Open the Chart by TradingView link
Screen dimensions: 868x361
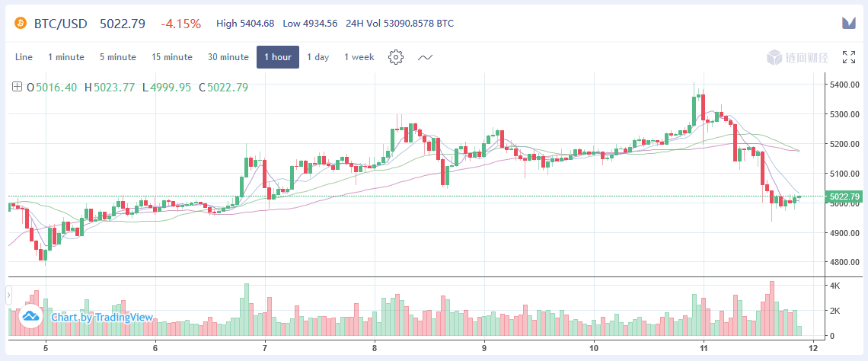102,317
